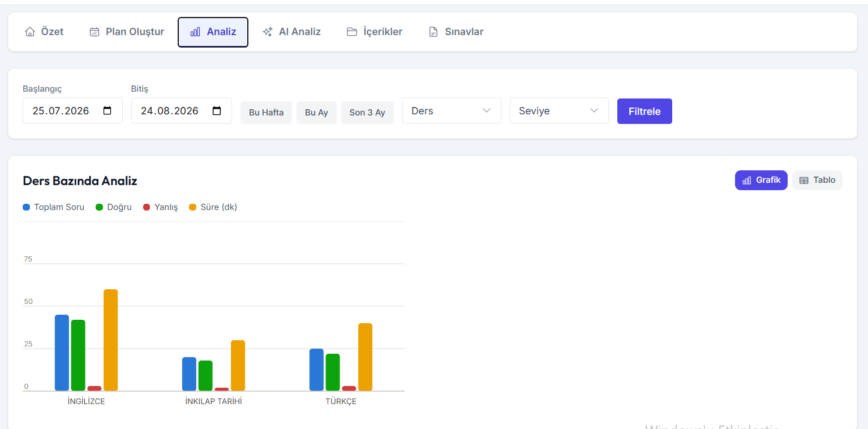Switch to Tablo view
The width and height of the screenshot is (868, 429).
pos(817,180)
